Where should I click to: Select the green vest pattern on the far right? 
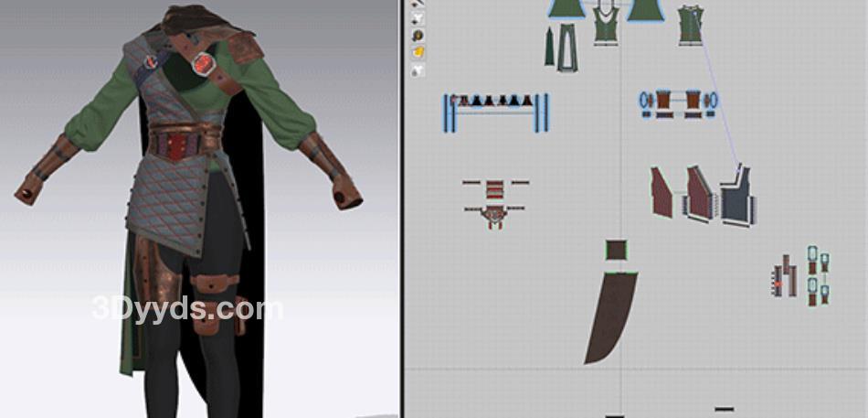[x=691, y=25]
